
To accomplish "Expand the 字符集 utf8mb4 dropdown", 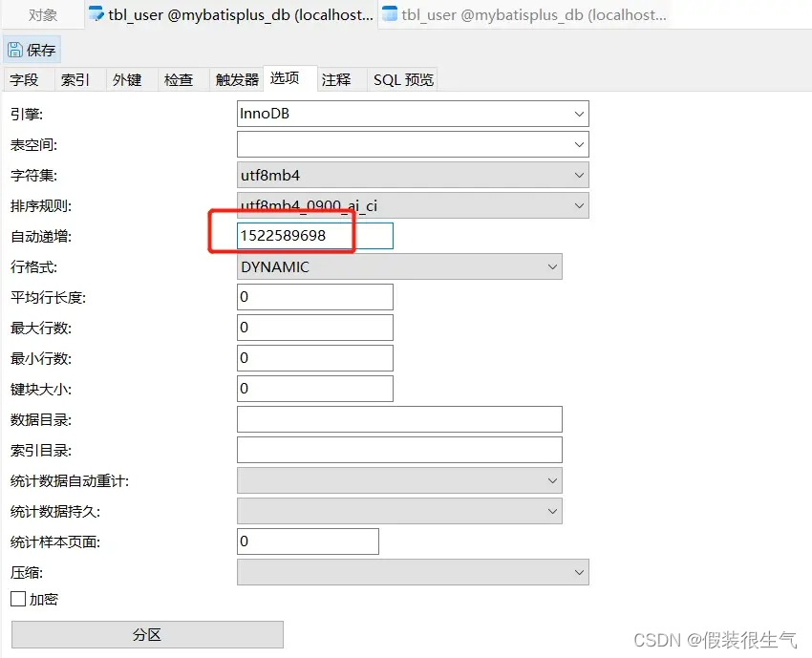I will coord(579,175).
